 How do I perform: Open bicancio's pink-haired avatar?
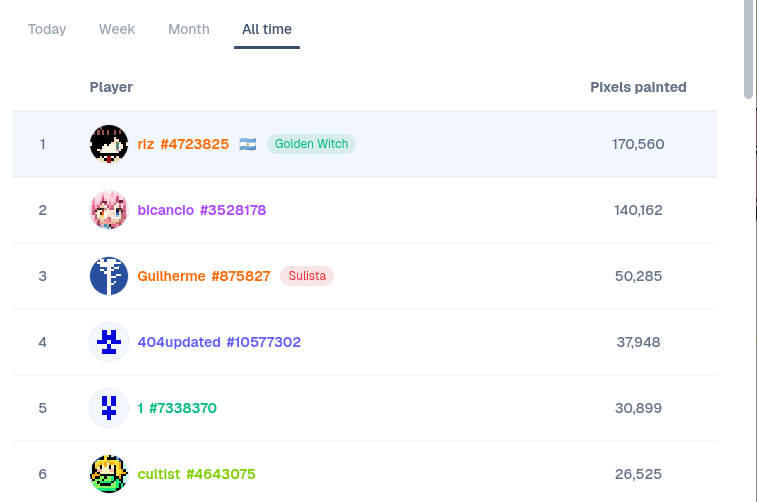coord(109,210)
